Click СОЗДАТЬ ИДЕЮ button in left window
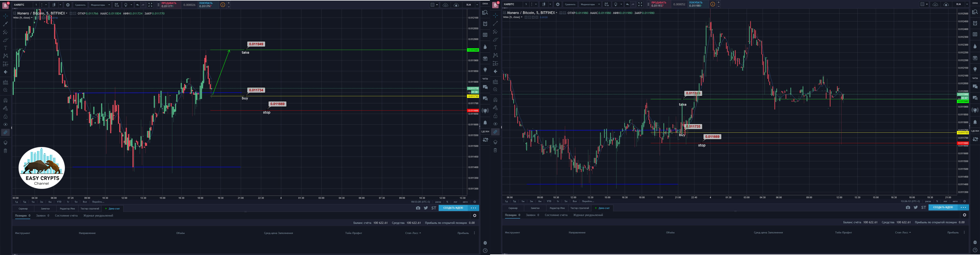 pyautogui.click(x=453, y=208)
